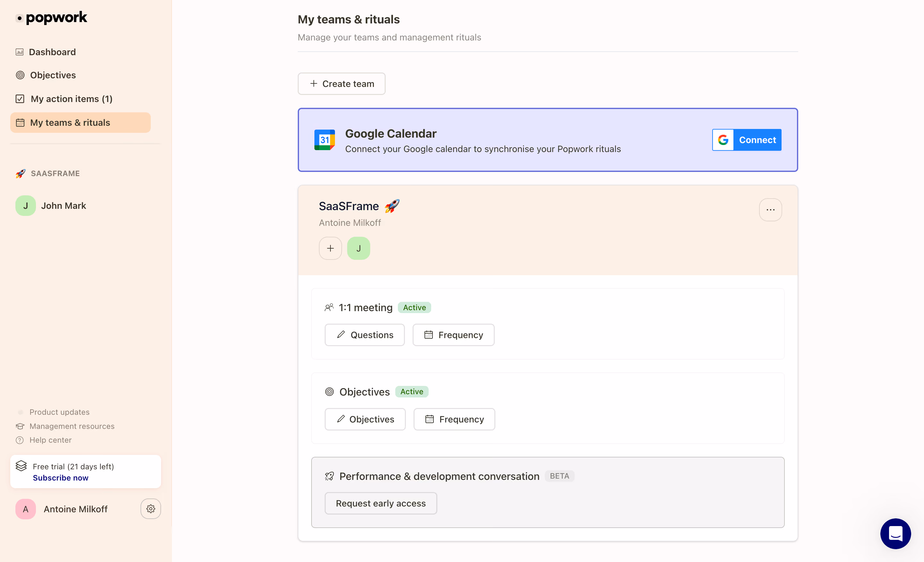The height and width of the screenshot is (562, 924).
Task: Click the BETA badge
Action: pos(560,476)
